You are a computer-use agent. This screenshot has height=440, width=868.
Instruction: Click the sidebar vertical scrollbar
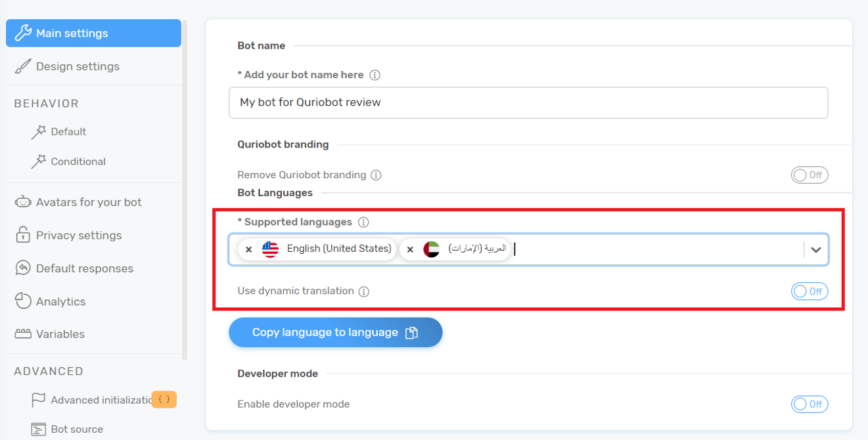click(x=185, y=191)
